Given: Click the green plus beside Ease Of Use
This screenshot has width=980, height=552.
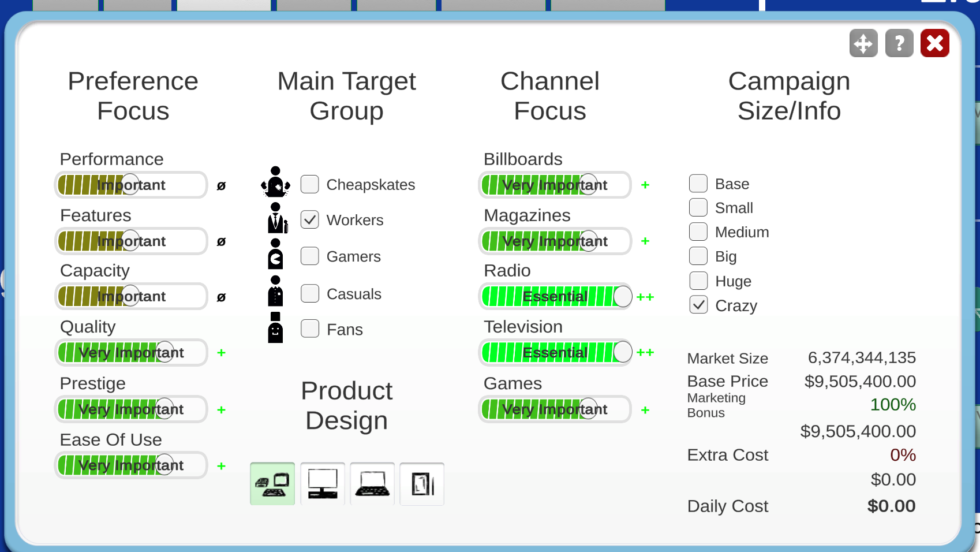Looking at the screenshot, I should tap(221, 465).
